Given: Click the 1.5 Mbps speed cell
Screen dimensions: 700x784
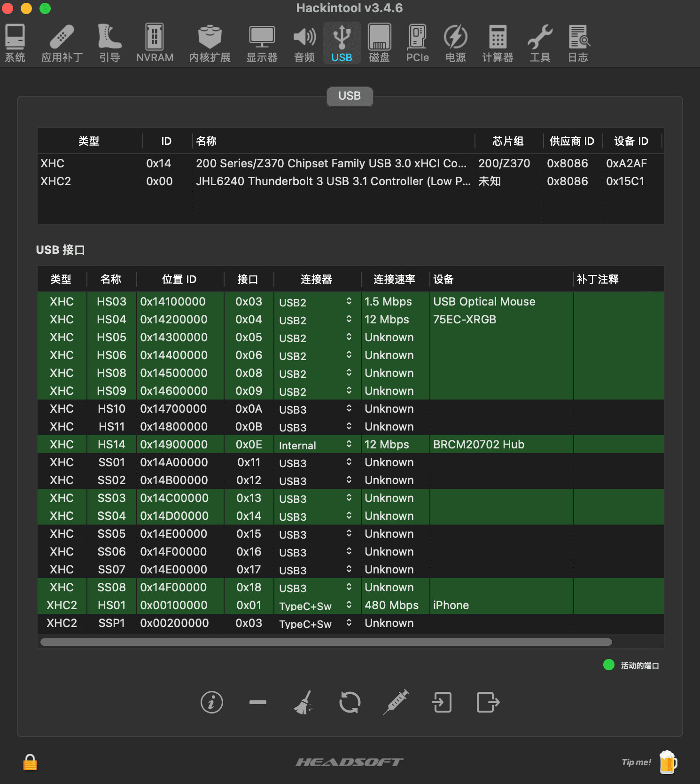Looking at the screenshot, I should [x=388, y=302].
